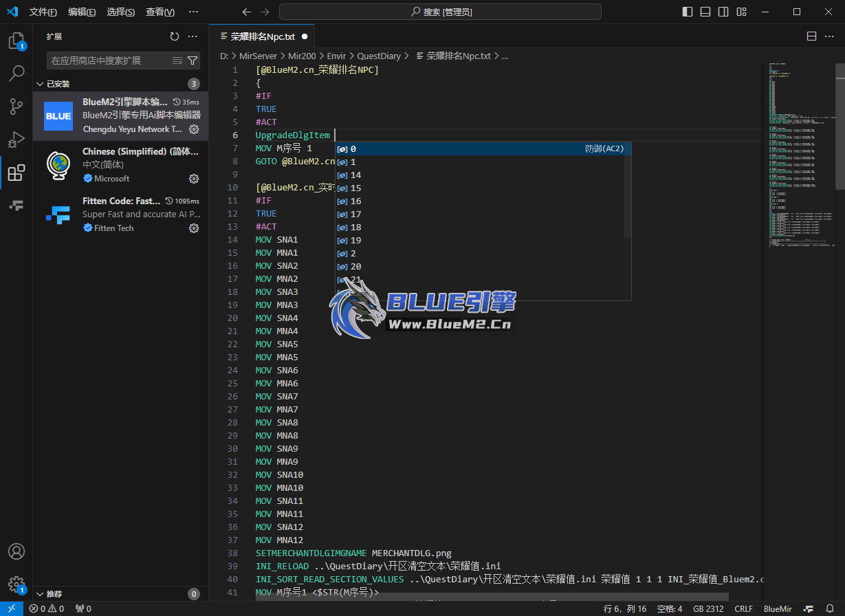Screen dimensions: 845x616
Task: Change language mode via BlueMir
Action: coord(778,608)
